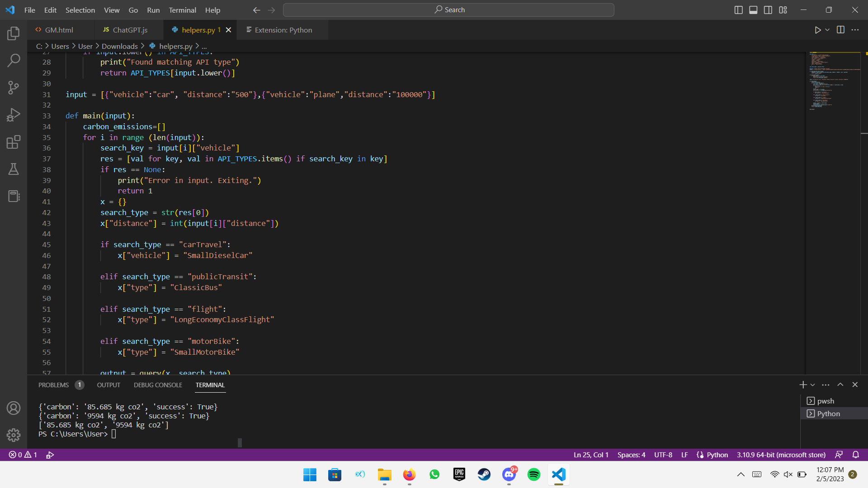Open the Source Control view
The image size is (868, 488).
14,88
